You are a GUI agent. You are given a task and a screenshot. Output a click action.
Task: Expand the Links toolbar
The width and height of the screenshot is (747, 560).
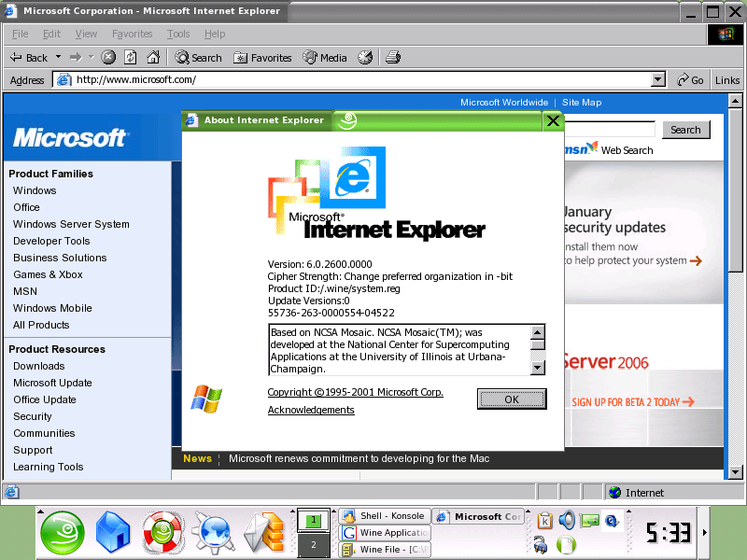(x=727, y=80)
